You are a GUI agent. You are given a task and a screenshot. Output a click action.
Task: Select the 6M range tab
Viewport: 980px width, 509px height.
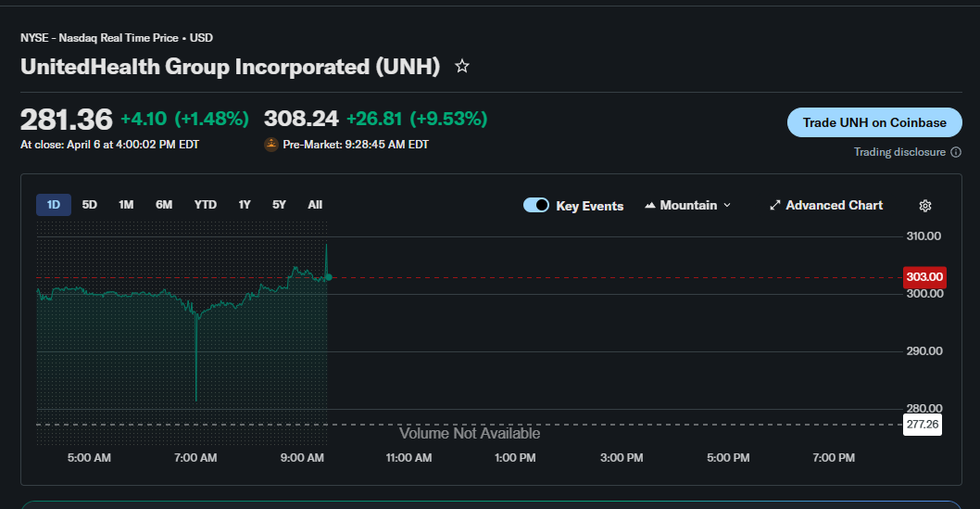(x=164, y=205)
